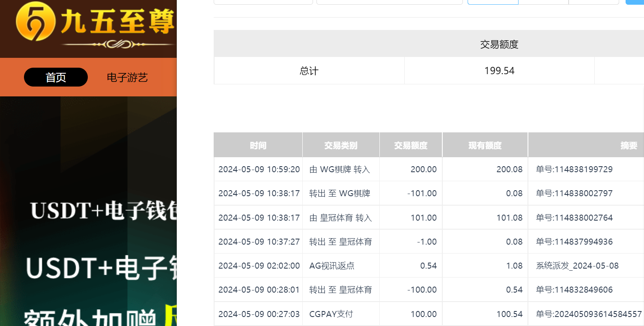
Task: Click CGPAY支付 transaction type
Action: [331, 314]
